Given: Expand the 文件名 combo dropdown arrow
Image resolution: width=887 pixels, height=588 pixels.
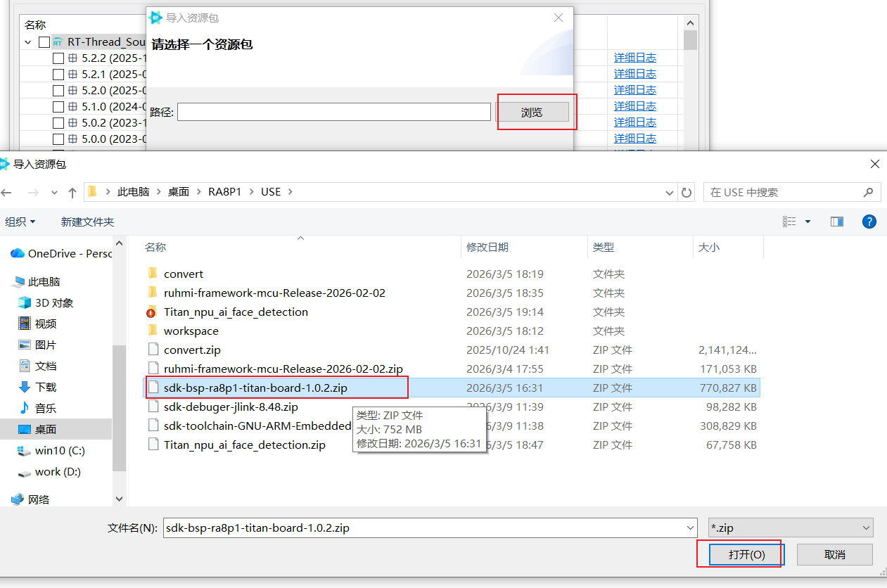Looking at the screenshot, I should (690, 528).
